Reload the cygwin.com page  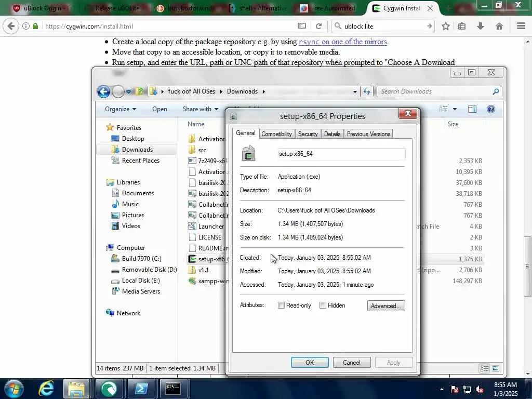318,26
